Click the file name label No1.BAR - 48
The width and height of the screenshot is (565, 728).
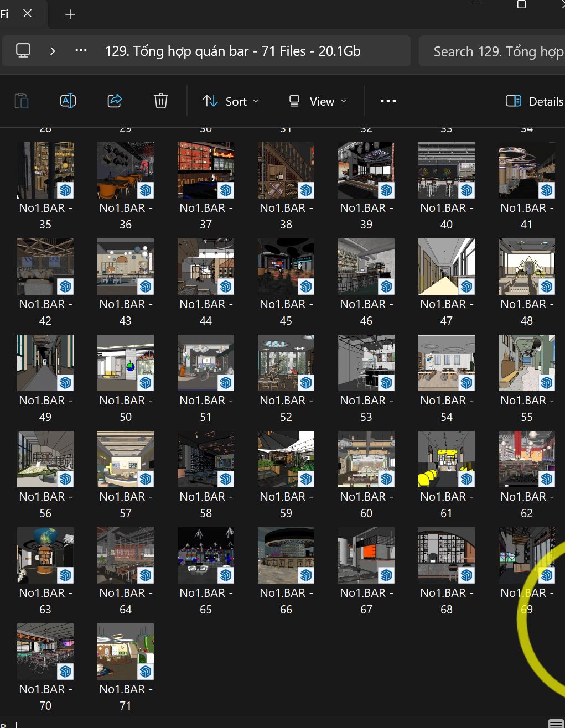[527, 313]
